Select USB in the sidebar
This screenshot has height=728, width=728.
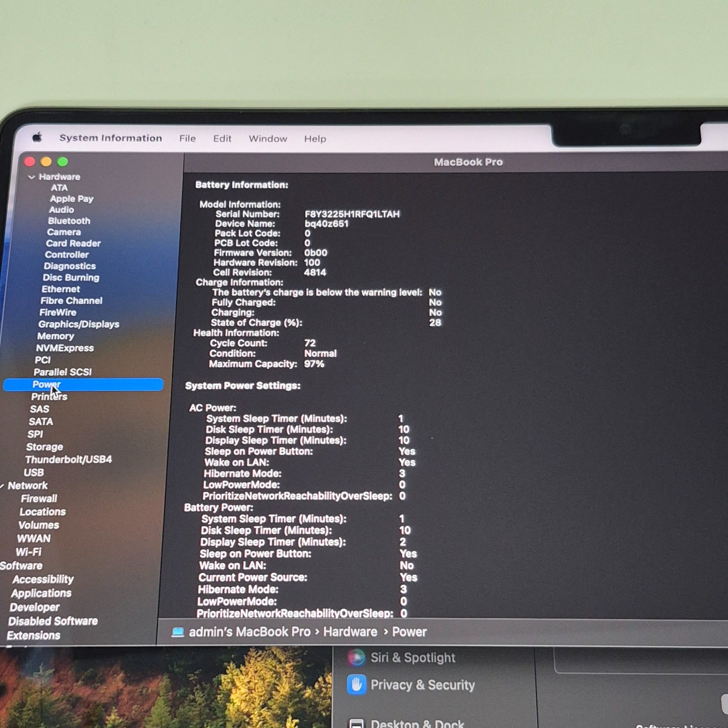pos(33,473)
